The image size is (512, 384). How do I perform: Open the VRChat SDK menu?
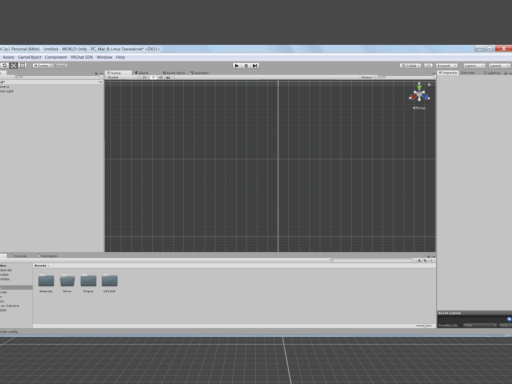[82, 57]
